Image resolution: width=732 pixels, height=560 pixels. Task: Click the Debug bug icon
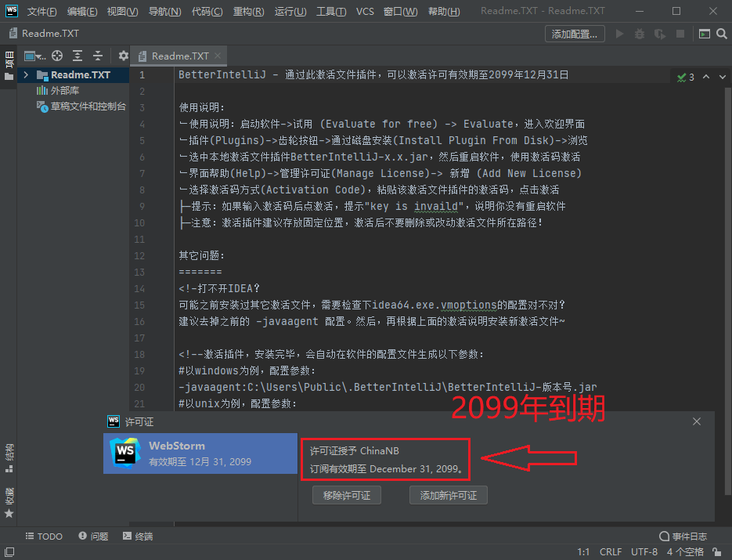[x=640, y=34]
